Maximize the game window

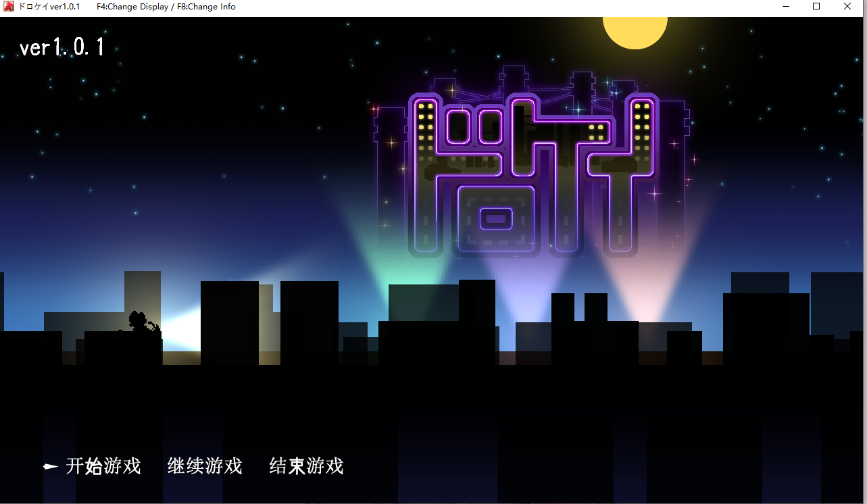tap(816, 6)
